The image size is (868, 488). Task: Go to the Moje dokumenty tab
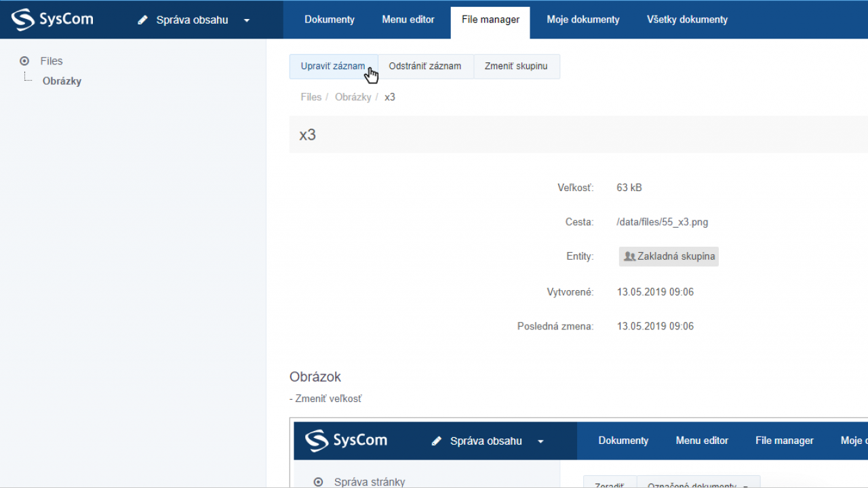click(583, 20)
